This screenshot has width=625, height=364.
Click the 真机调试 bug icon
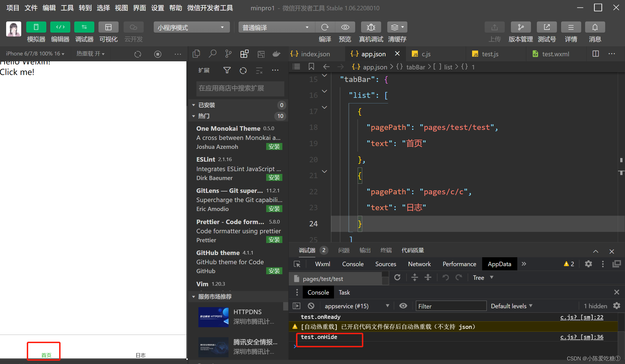point(371,27)
